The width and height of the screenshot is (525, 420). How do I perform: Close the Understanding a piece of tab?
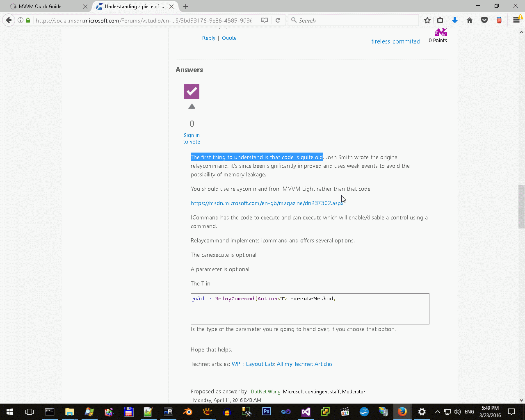pyautogui.click(x=171, y=7)
